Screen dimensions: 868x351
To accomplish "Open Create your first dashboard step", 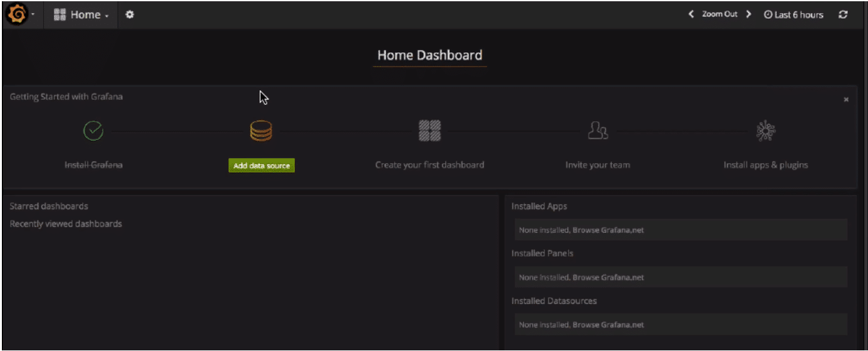I will coord(429,165).
